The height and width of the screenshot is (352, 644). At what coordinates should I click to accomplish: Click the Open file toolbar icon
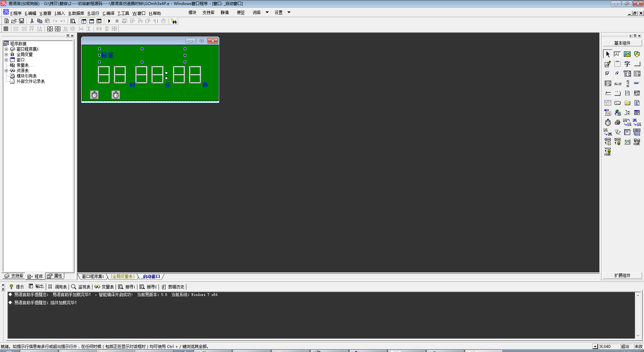pyautogui.click(x=14, y=21)
